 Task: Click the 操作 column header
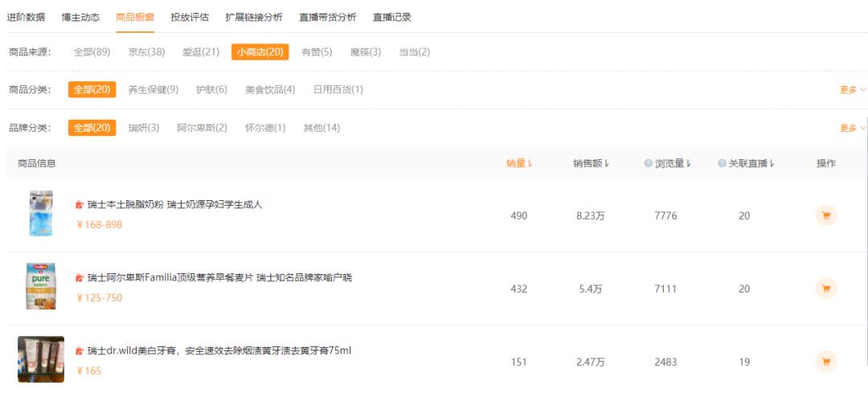pyautogui.click(x=826, y=163)
